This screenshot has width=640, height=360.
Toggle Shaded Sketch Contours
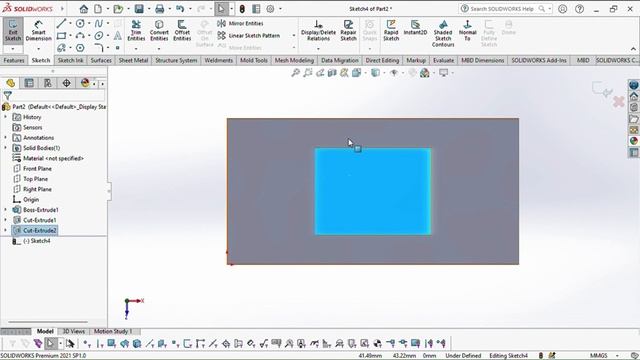click(443, 33)
